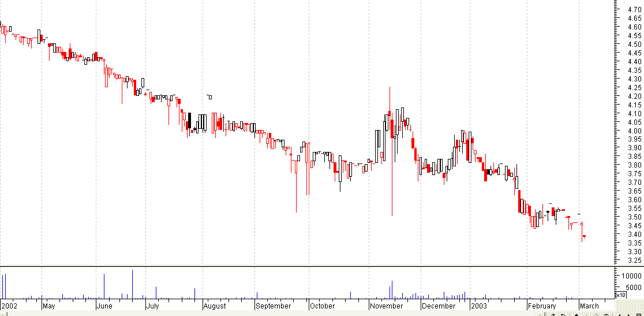Select the August month label

pyautogui.click(x=215, y=306)
